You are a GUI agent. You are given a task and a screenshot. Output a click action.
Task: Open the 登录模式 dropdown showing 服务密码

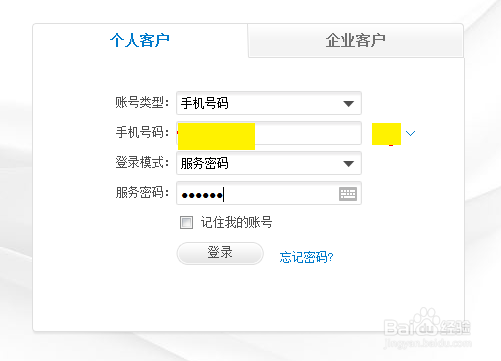269,163
